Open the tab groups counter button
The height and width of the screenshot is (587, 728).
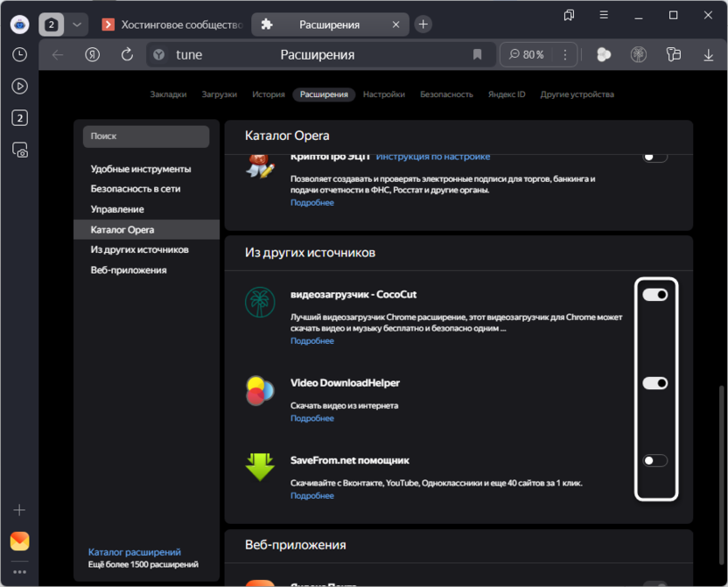coord(51,24)
